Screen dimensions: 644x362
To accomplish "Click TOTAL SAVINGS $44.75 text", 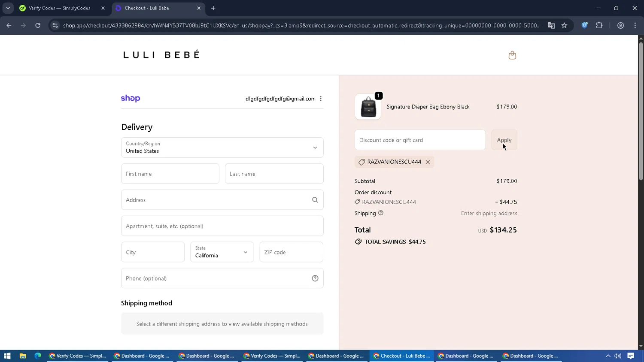I will pos(395,242).
